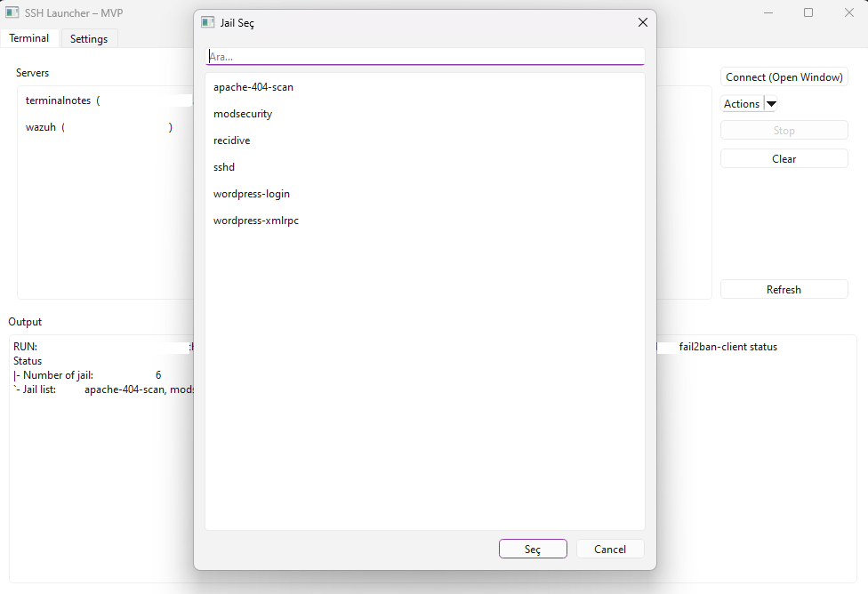This screenshot has height=594, width=868.
Task: Pick the recidive jail entry
Action: [232, 140]
